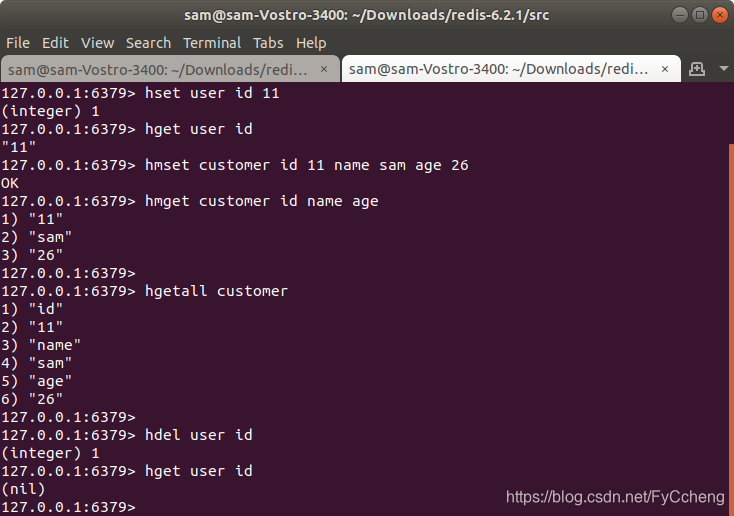
Task: Click the 'OK' response line
Action: [x=10, y=183]
